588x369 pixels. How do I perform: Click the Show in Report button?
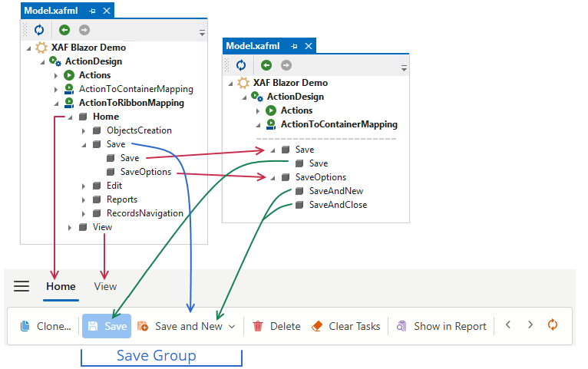(x=441, y=326)
